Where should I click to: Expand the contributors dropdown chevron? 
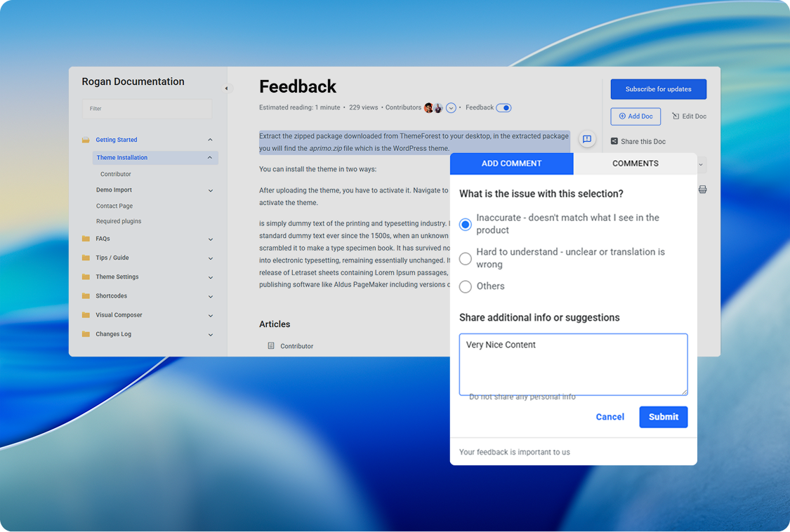[451, 108]
